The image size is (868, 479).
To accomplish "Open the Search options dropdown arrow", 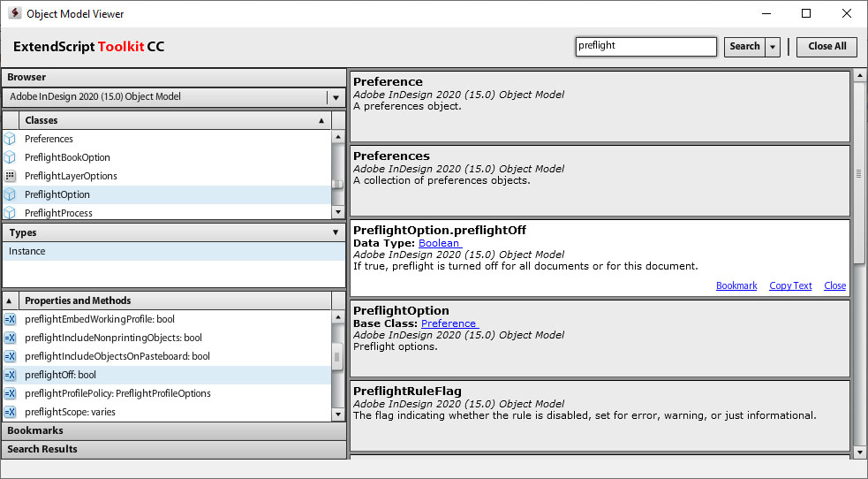I will tap(773, 47).
